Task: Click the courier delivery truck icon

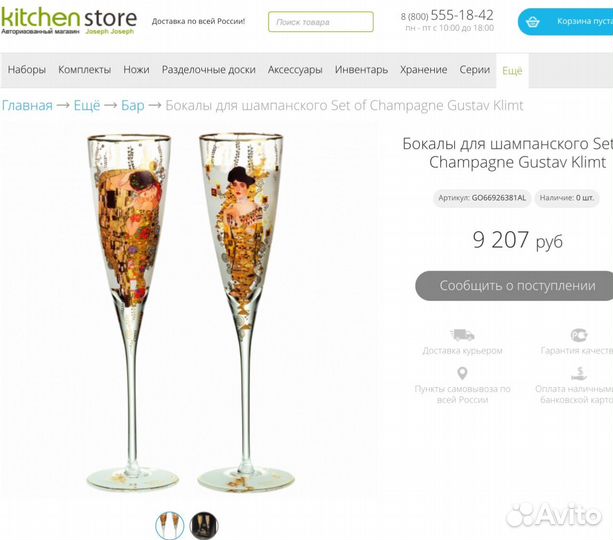Action: 462,335
